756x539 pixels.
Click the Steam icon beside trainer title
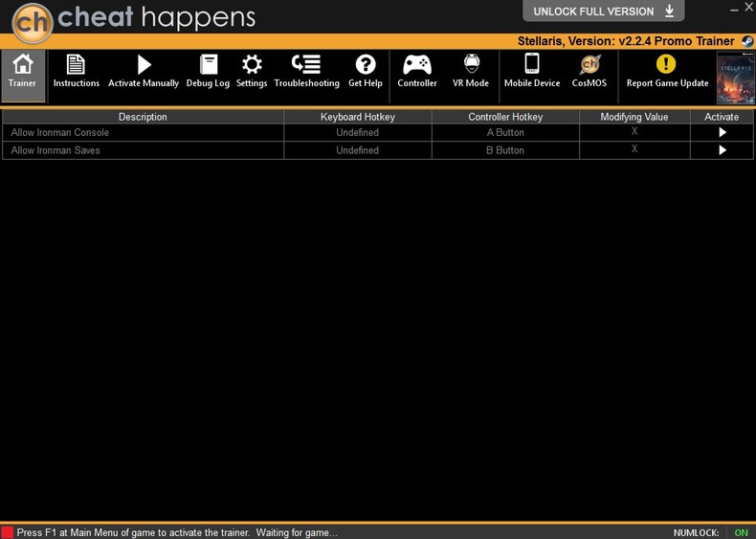pyautogui.click(x=747, y=41)
